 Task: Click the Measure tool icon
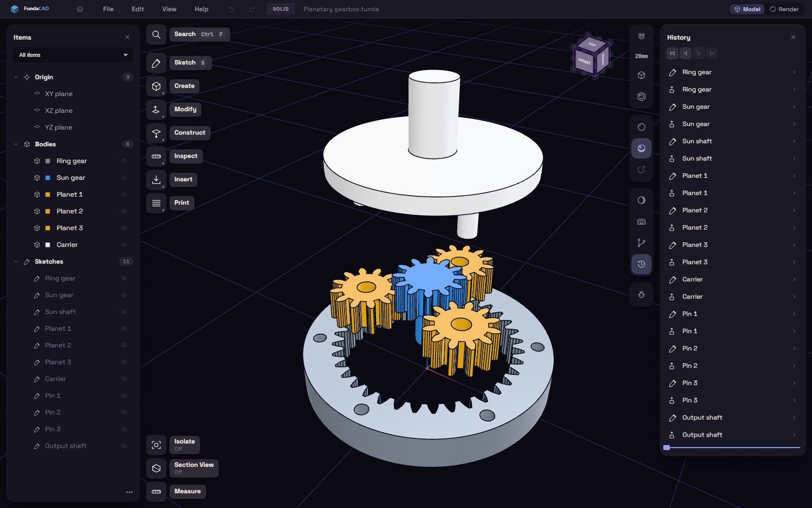click(x=156, y=492)
